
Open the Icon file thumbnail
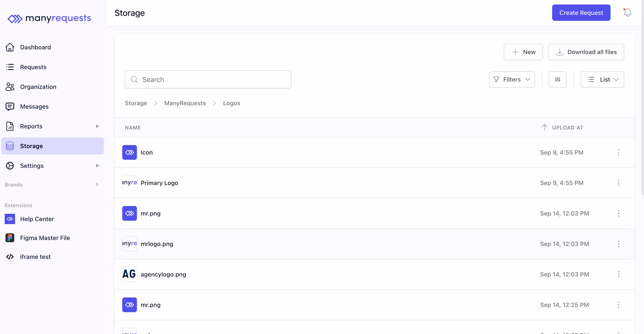pyautogui.click(x=129, y=153)
